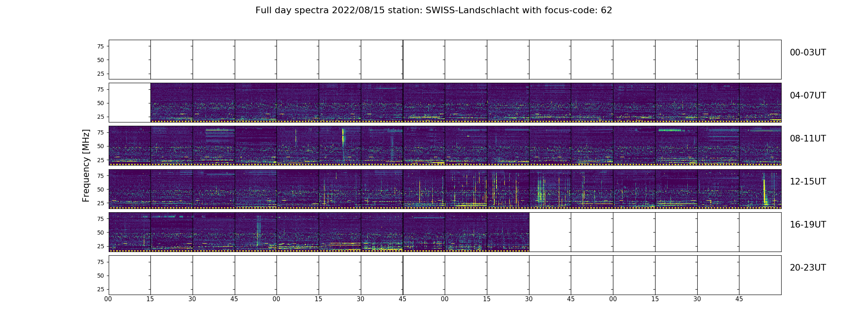Screen dimensions: 868x331
Task: Click the 50 tick of the 16-19UT row
Action: click(100, 233)
